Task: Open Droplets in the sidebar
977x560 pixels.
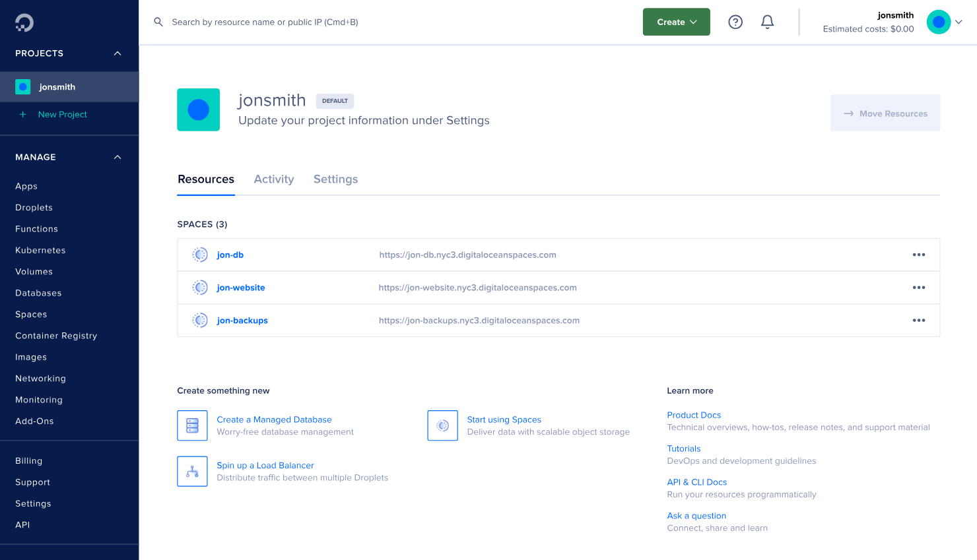Action: coord(34,208)
